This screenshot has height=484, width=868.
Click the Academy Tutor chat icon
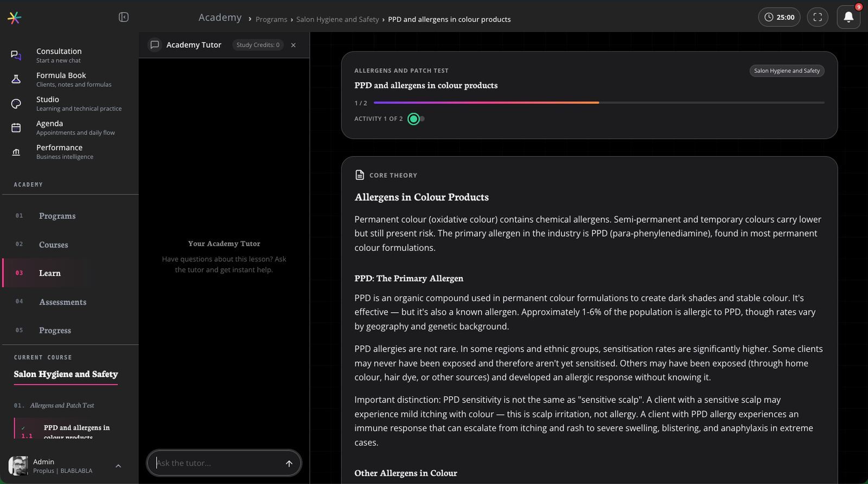[x=155, y=45]
